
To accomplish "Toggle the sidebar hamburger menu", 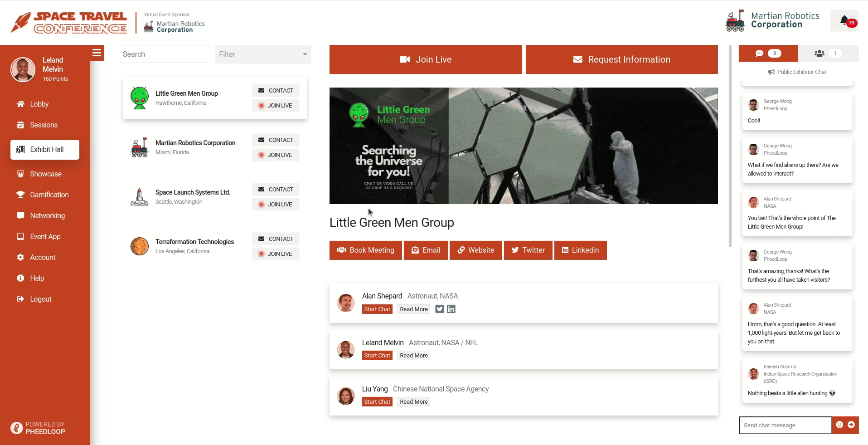I will 97,53.
